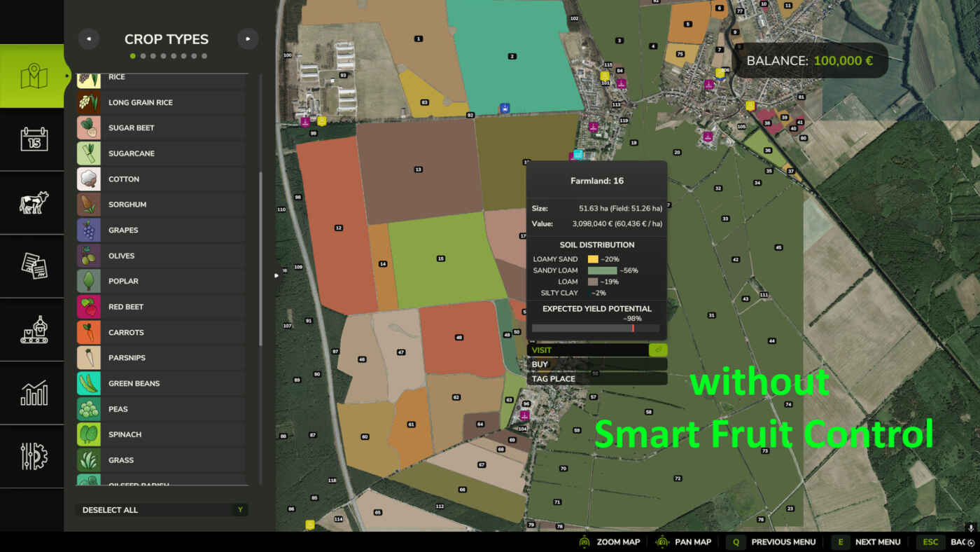Choose Visit in farmland menu
The height and width of the screenshot is (552, 980).
click(596, 350)
